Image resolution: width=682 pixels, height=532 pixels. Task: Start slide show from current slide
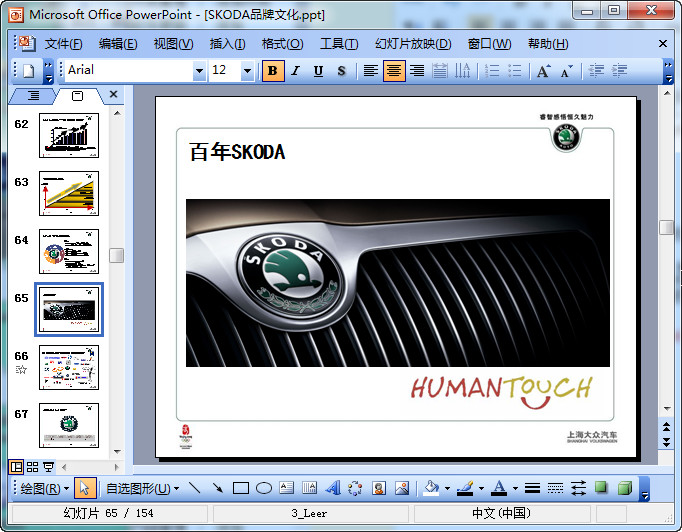pyautogui.click(x=48, y=467)
